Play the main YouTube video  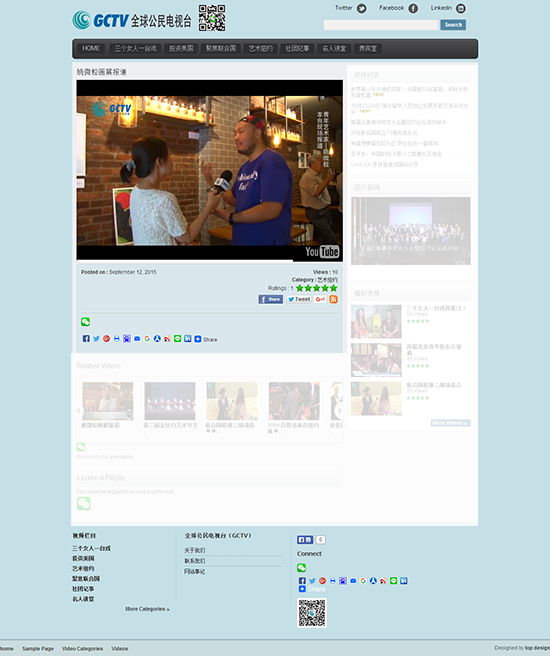pos(210,171)
